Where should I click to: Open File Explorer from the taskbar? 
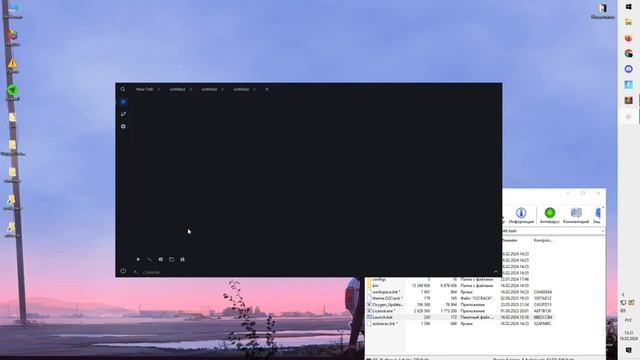629,22
